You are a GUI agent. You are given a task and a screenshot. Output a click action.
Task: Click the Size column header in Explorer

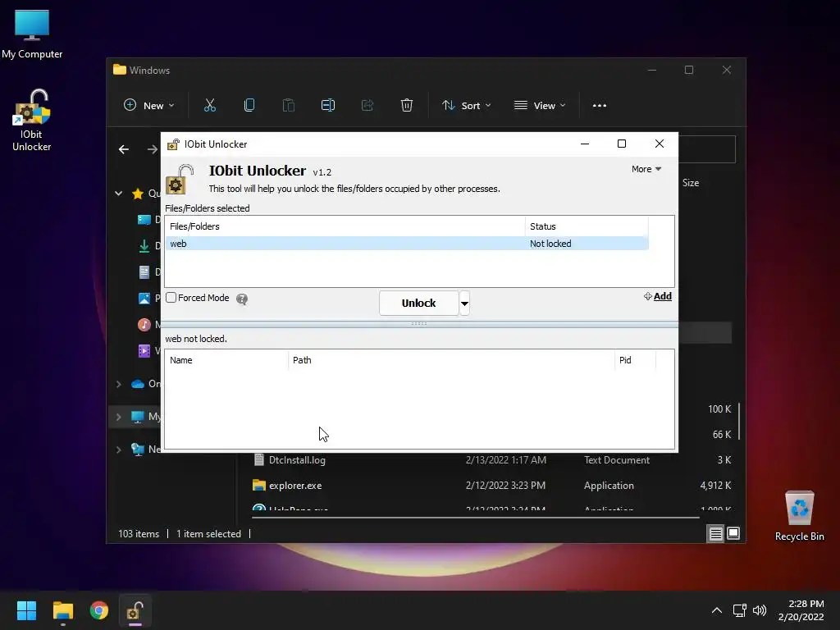click(691, 183)
